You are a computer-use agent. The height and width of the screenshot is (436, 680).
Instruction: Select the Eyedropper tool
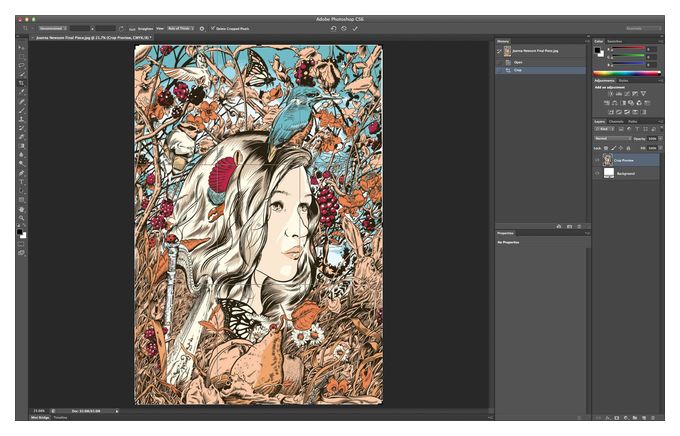point(21,92)
